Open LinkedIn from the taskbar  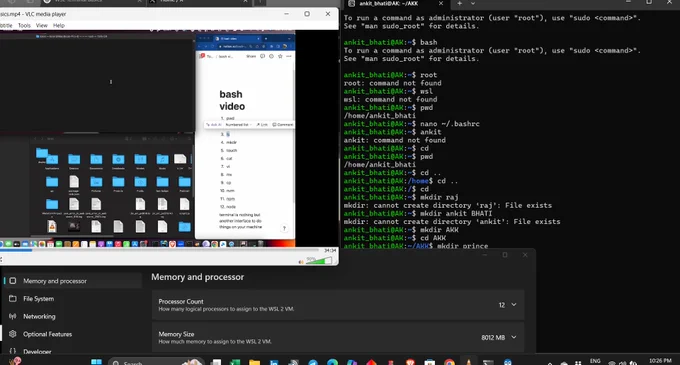click(x=274, y=362)
